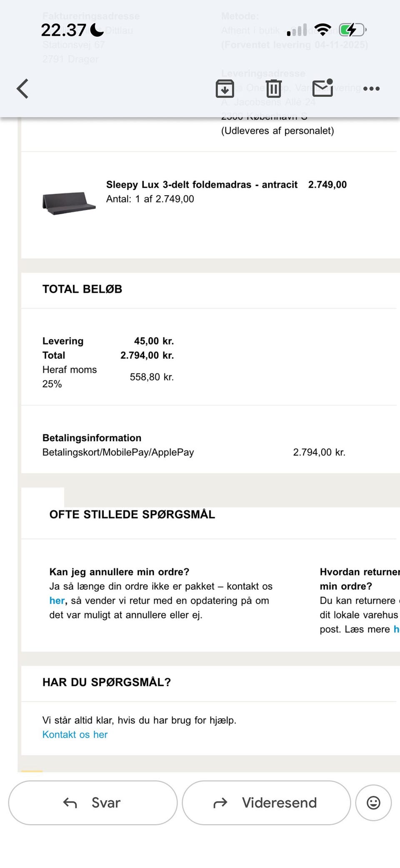This screenshot has width=400, height=868.
Task: Mark email as unread with envelope icon
Action: (323, 88)
